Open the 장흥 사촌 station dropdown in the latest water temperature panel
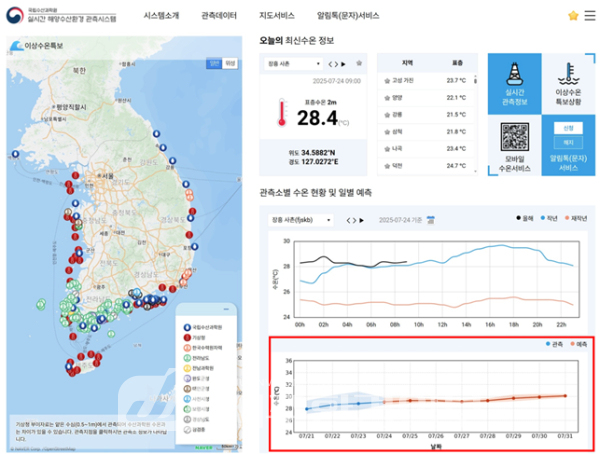The height and width of the screenshot is (454, 600). click(293, 64)
